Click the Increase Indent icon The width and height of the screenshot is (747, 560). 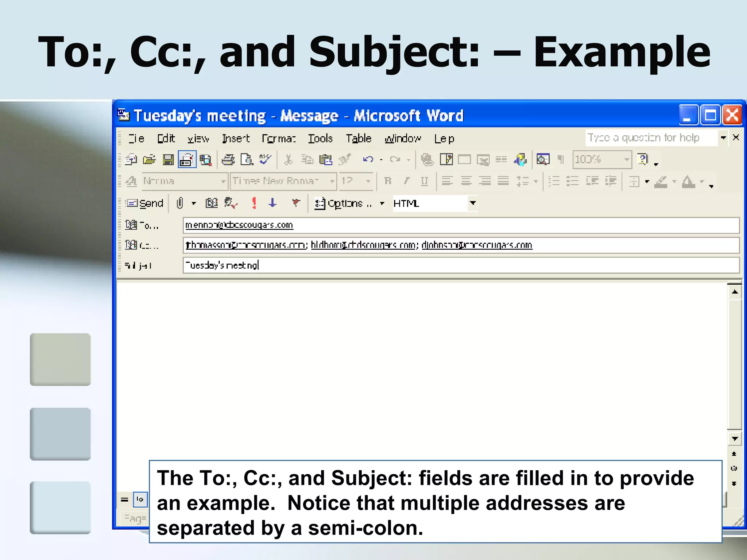pyautogui.click(x=611, y=181)
